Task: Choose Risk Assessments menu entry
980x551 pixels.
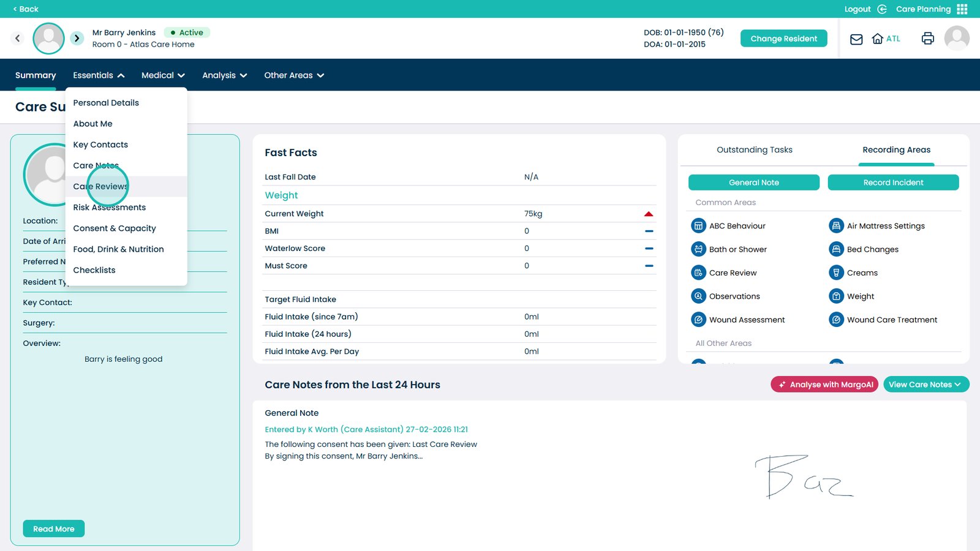Action: point(110,208)
